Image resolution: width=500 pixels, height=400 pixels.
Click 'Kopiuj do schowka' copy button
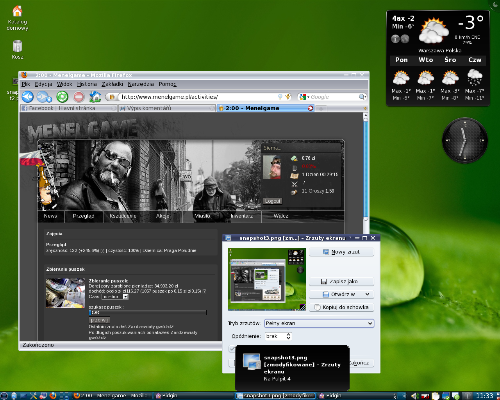tap(341, 307)
